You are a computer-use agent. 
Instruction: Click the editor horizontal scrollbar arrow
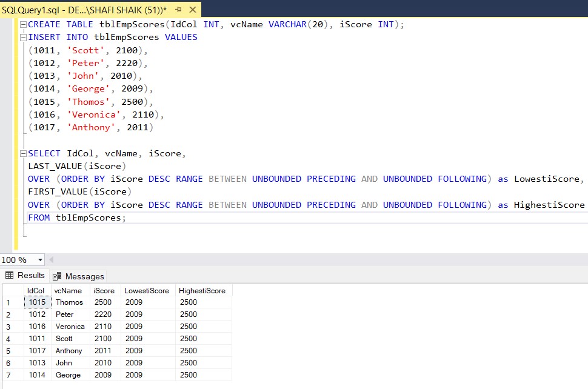click(x=51, y=260)
